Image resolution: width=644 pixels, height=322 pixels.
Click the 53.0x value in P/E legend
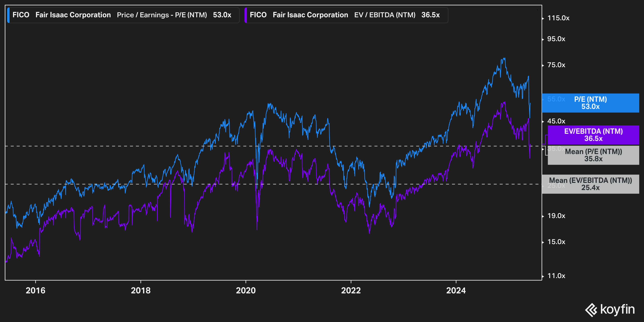pos(222,15)
